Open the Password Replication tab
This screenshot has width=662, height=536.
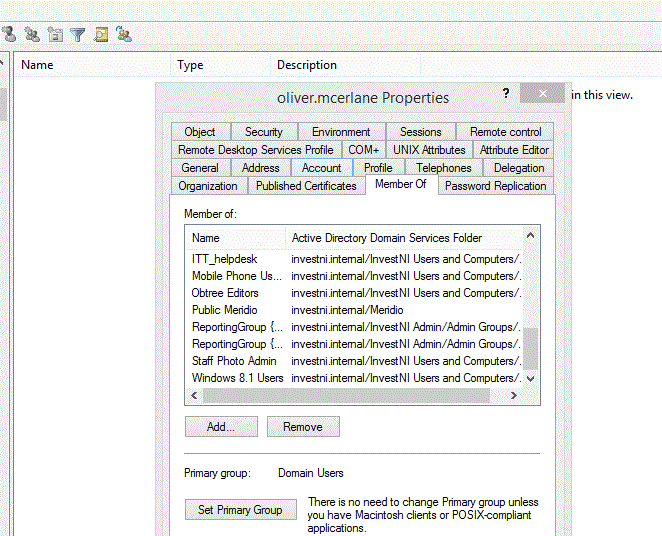point(496,186)
